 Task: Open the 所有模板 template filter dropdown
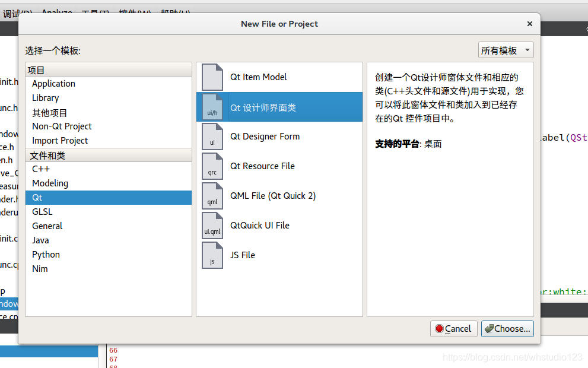[x=506, y=50]
